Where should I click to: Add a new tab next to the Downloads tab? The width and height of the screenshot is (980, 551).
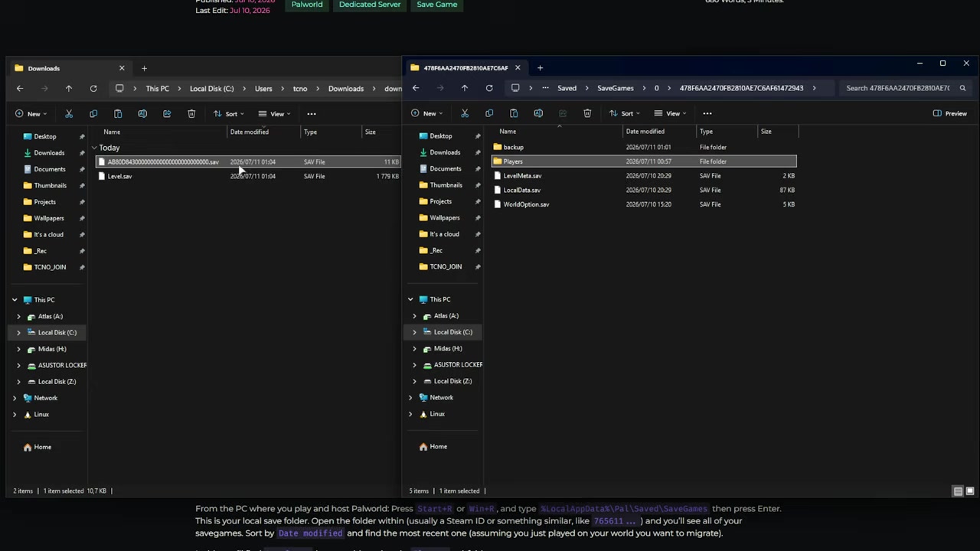144,68
